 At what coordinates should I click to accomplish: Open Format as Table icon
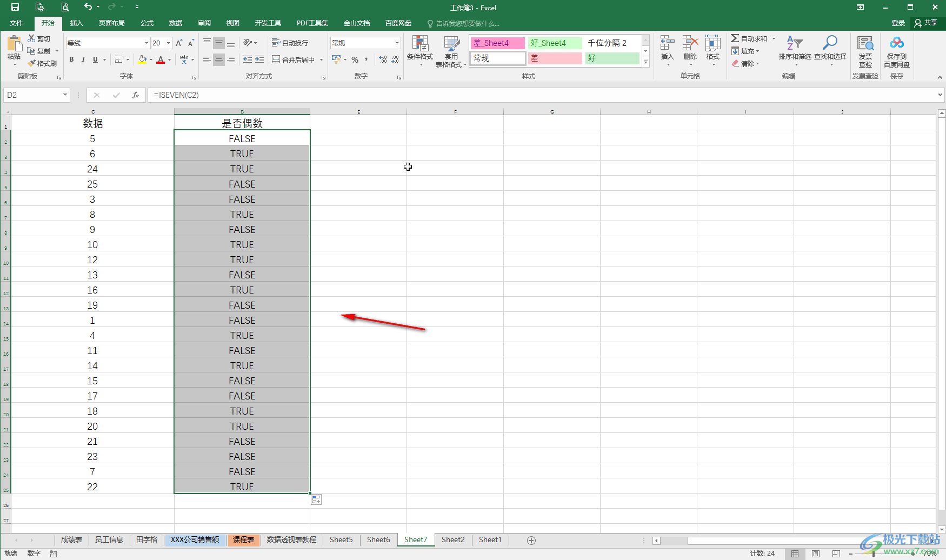click(x=451, y=43)
